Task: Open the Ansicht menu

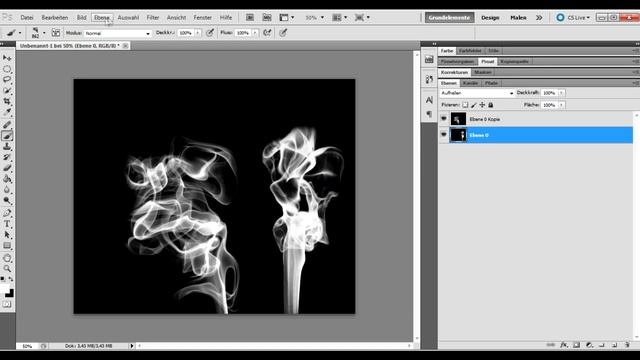Action: click(176, 18)
